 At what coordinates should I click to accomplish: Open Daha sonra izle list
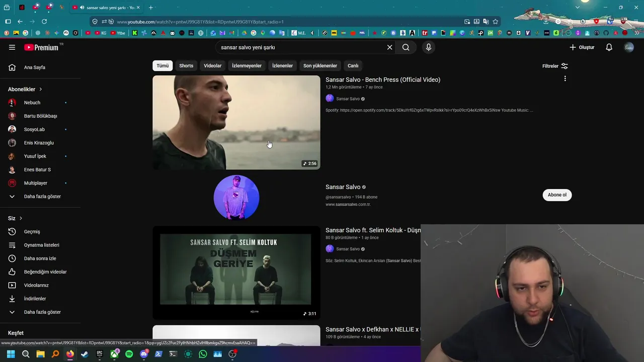(40, 258)
